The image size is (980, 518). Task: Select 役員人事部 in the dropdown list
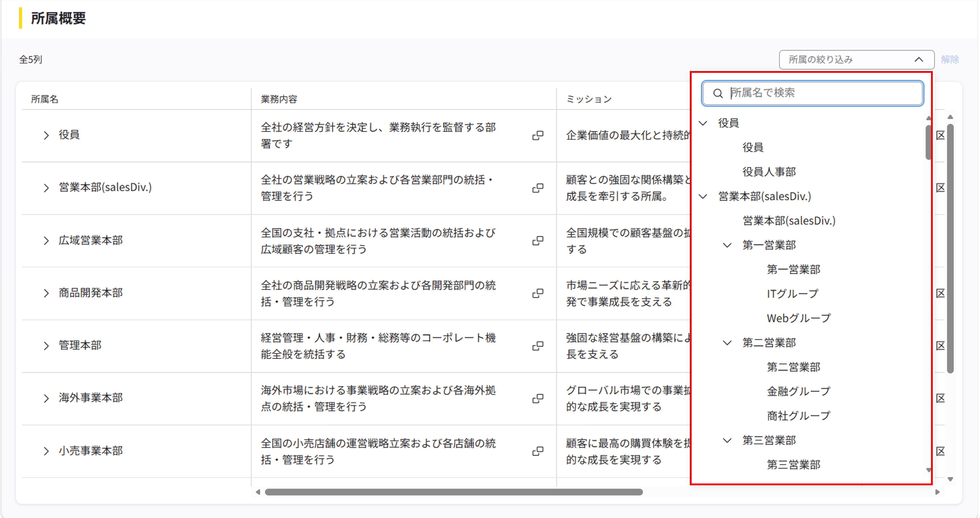coord(769,172)
